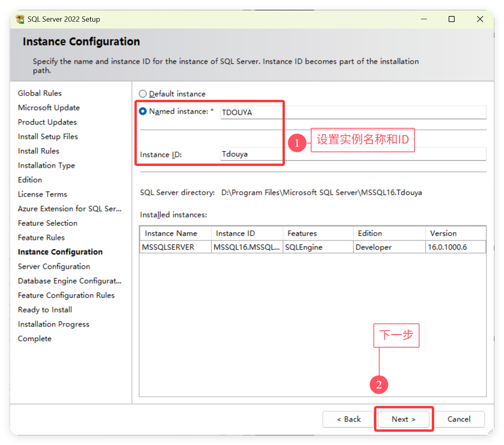
Task: Click the MSSQL16.MSSQL... instance ID cell
Action: click(247, 247)
